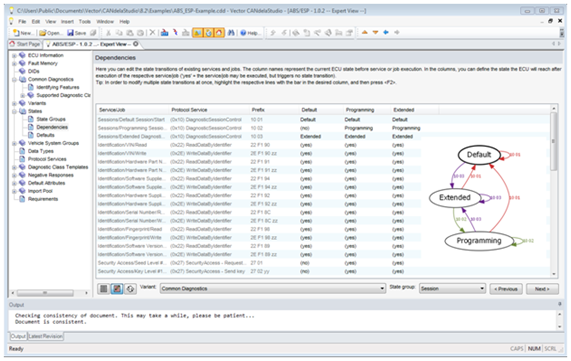The image size is (571, 361).
Task: Click the red lightning icon in toolbar
Action: coord(175,33)
